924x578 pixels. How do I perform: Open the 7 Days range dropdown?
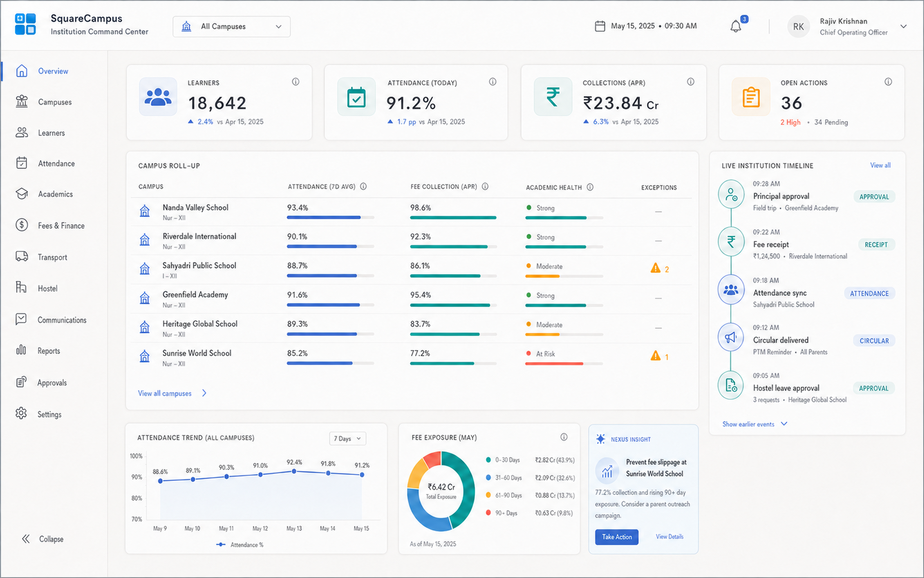(x=348, y=439)
